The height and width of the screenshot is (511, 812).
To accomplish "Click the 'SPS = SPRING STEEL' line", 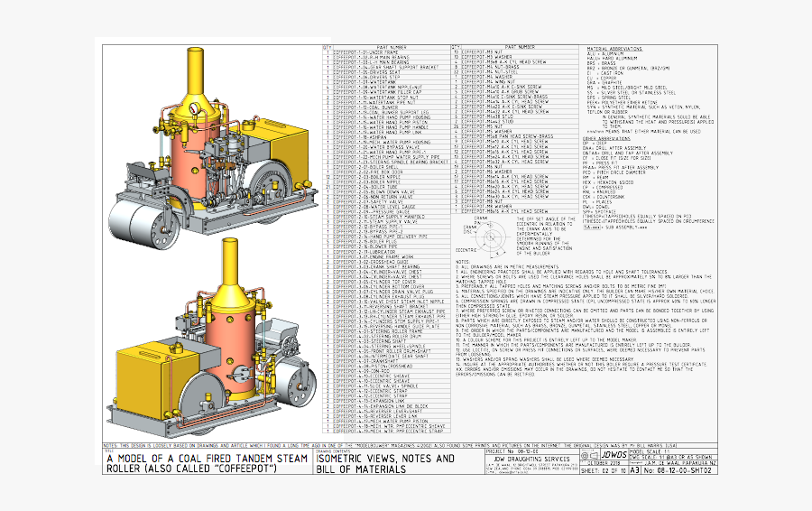I will tap(608, 98).
